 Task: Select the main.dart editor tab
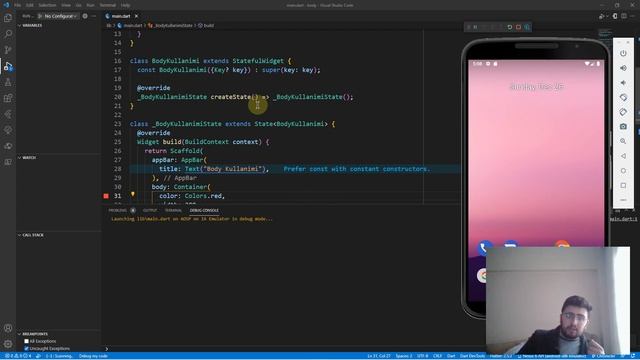tap(121, 16)
